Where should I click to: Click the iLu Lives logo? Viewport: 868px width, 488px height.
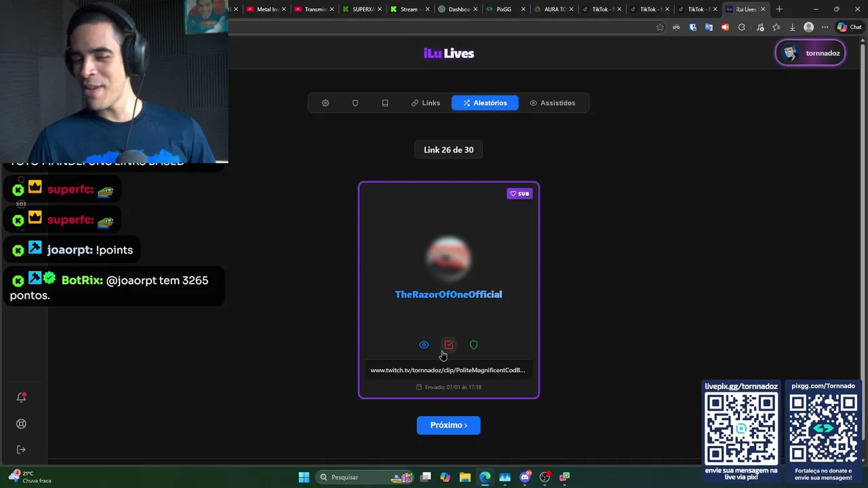449,54
